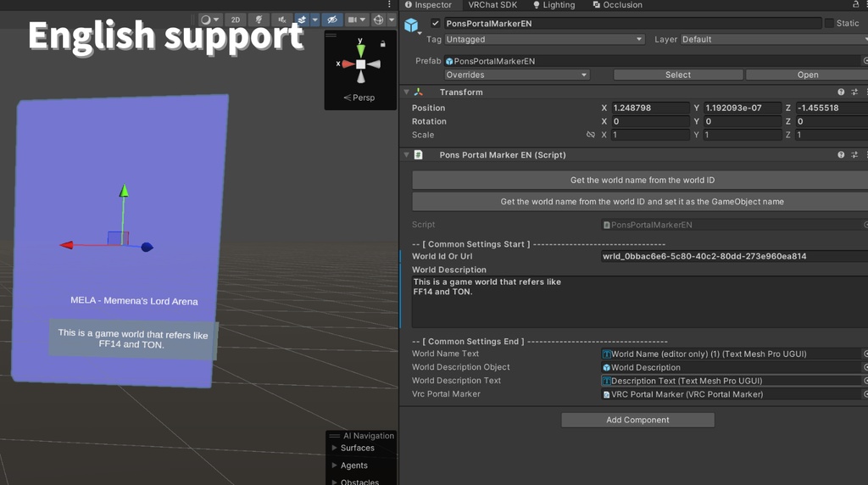Open the prefab Overrides dropdown
This screenshot has width=868, height=485.
point(517,75)
